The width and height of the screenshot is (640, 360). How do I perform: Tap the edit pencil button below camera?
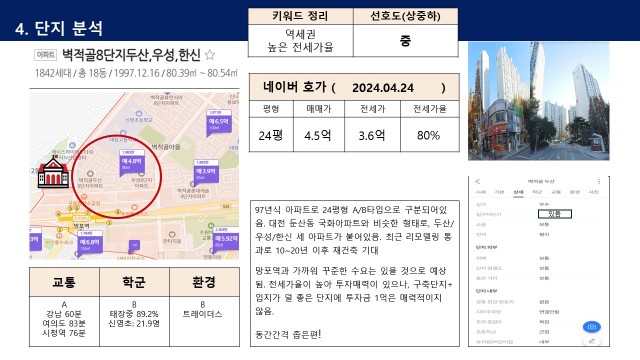point(591,341)
